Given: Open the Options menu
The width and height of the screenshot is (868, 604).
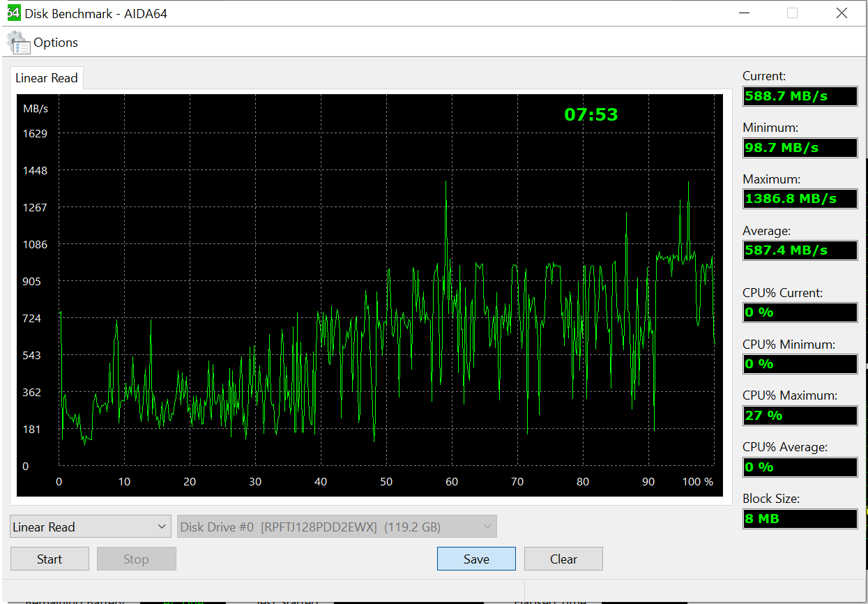Looking at the screenshot, I should click(x=56, y=43).
